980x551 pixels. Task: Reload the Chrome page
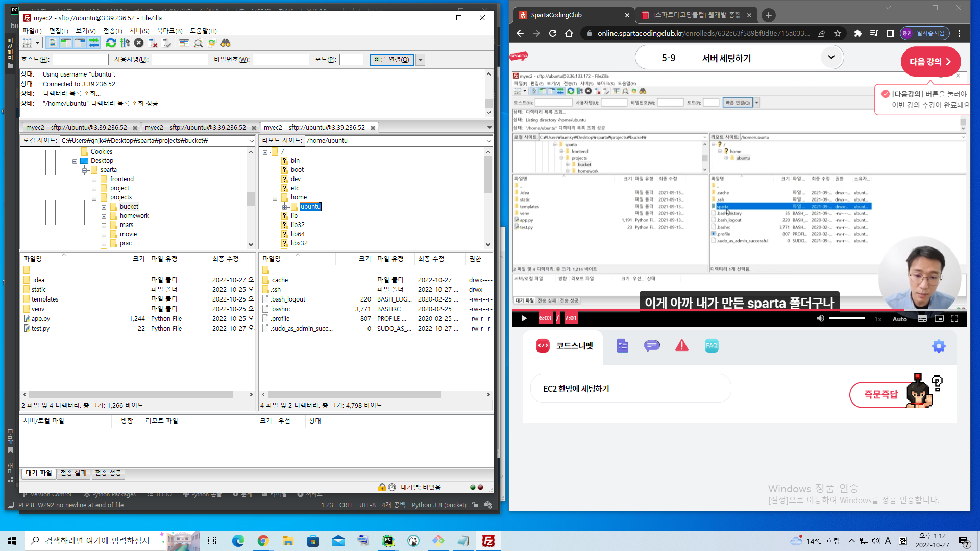(553, 33)
